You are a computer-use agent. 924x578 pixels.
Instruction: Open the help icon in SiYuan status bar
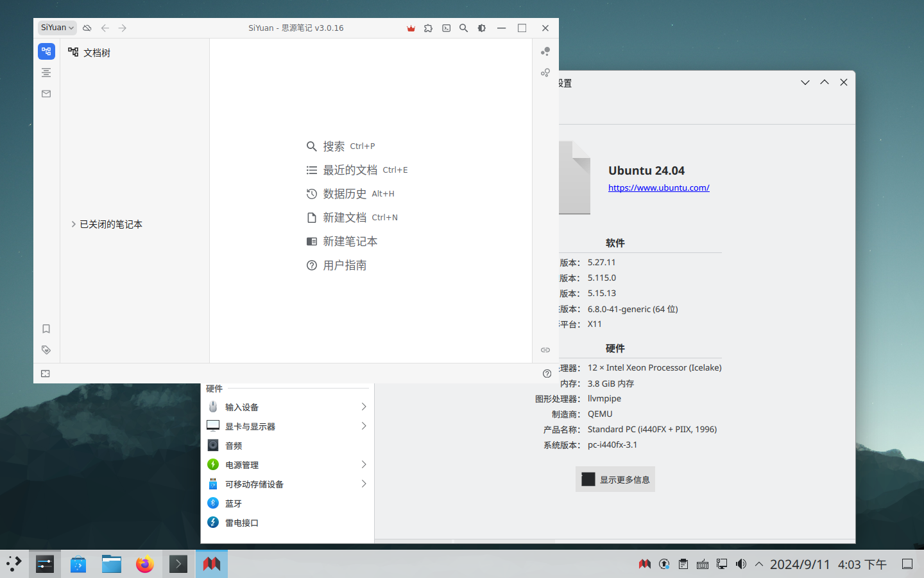[x=547, y=374]
